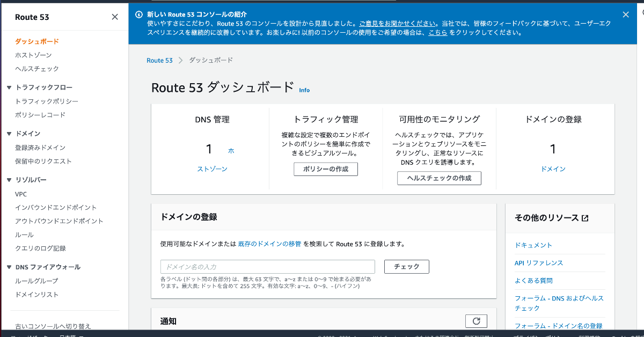This screenshot has width=644, height=337.
Task: Collapse the ドメイン sidebar section
Action: click(9, 134)
